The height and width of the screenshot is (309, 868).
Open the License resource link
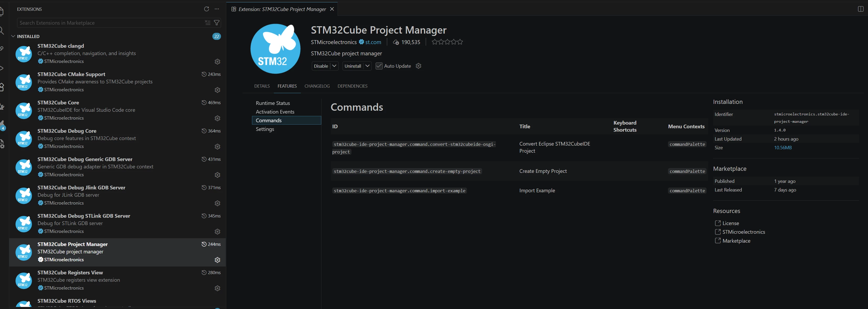pos(730,223)
